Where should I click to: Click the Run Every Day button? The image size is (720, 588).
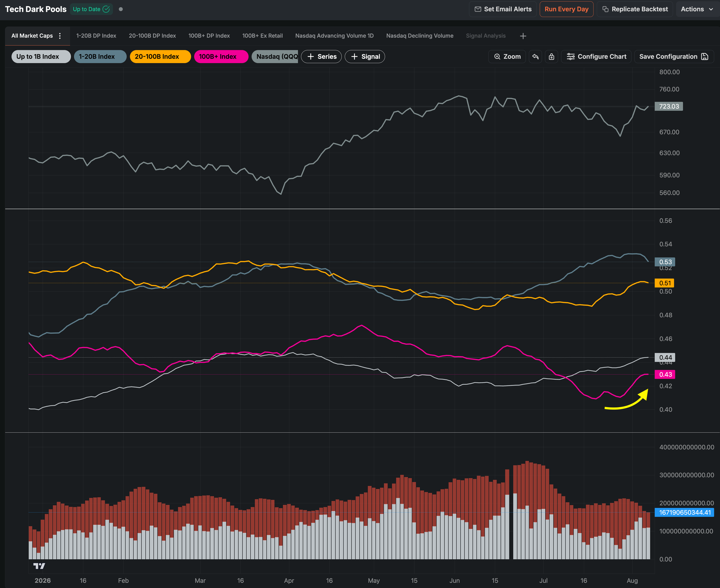click(x=566, y=9)
